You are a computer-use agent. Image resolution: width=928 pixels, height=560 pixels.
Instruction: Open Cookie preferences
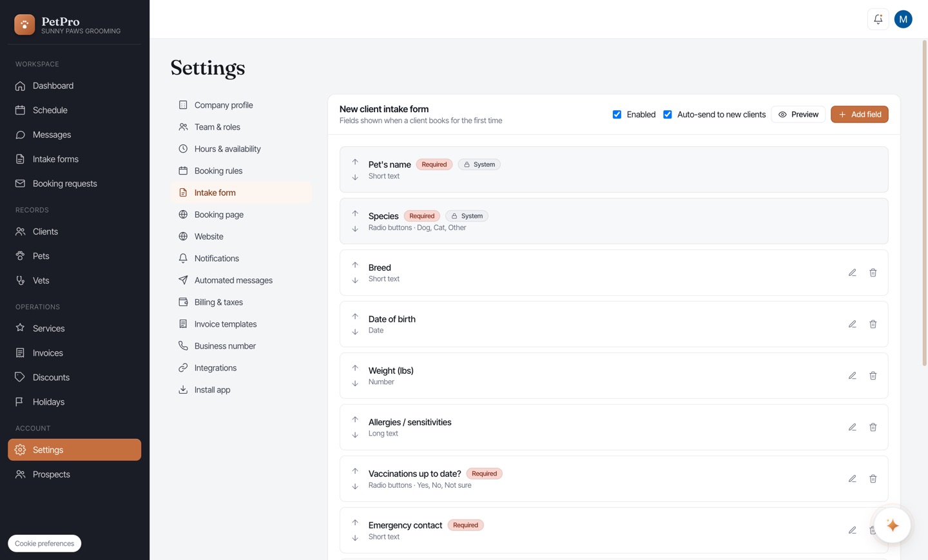tap(44, 543)
